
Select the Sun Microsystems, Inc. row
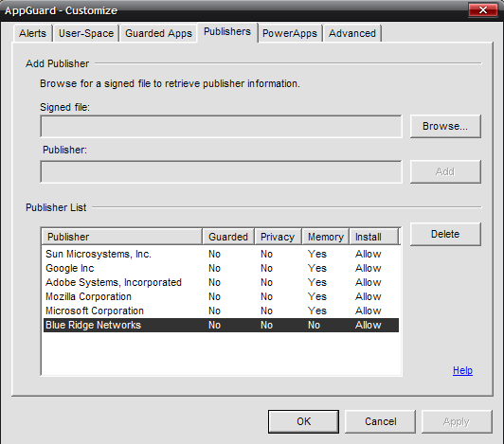coord(221,254)
